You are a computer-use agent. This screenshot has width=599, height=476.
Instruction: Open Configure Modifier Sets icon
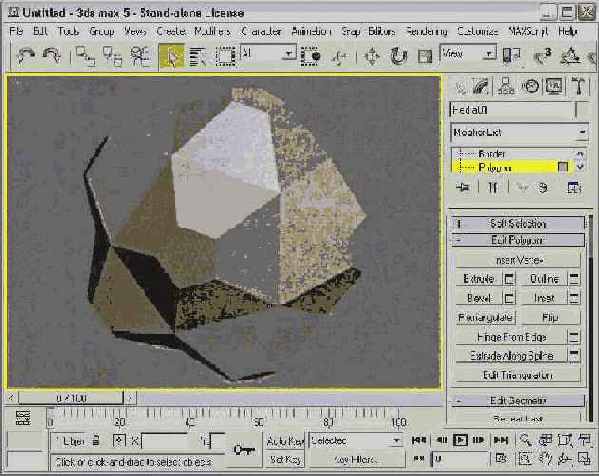[x=574, y=187]
